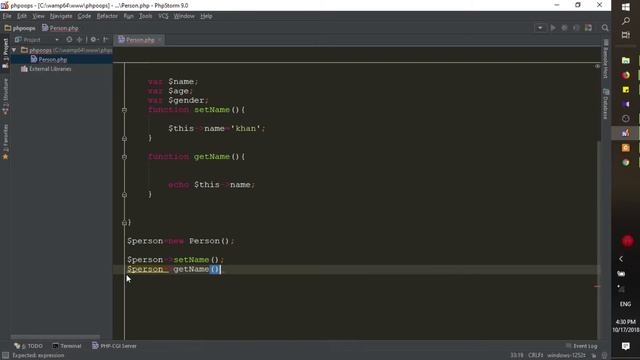This screenshot has height=360, width=640.
Task: Click the Search Everywhere magnifier icon
Action: pyautogui.click(x=605, y=28)
